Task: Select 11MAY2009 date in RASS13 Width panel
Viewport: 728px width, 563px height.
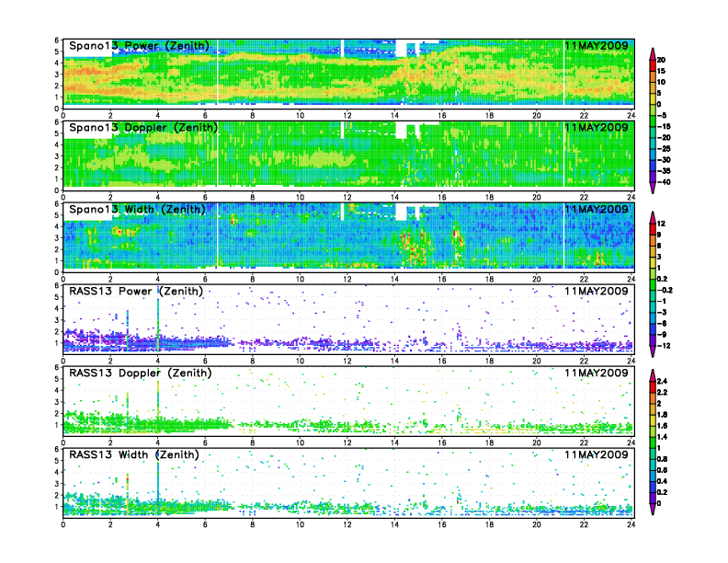Action: point(597,454)
